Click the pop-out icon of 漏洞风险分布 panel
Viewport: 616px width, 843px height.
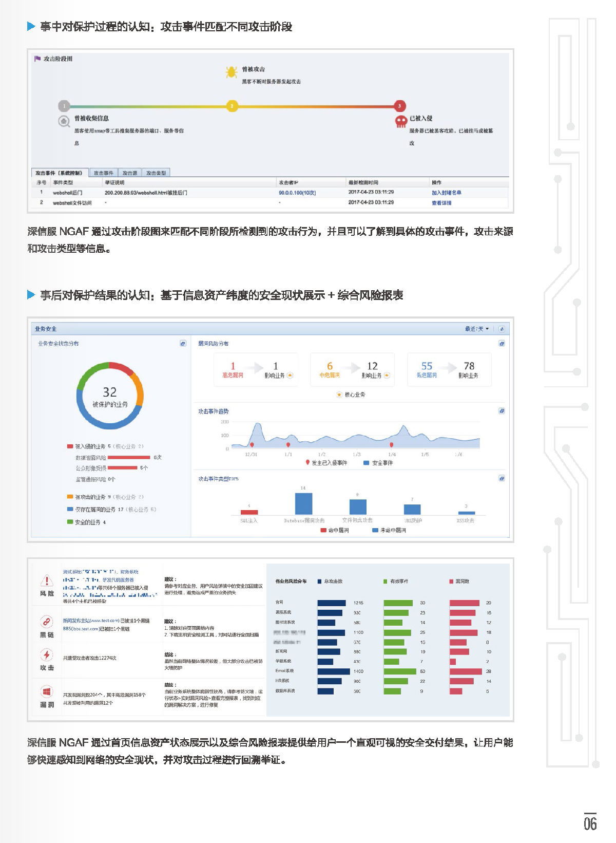(x=502, y=343)
